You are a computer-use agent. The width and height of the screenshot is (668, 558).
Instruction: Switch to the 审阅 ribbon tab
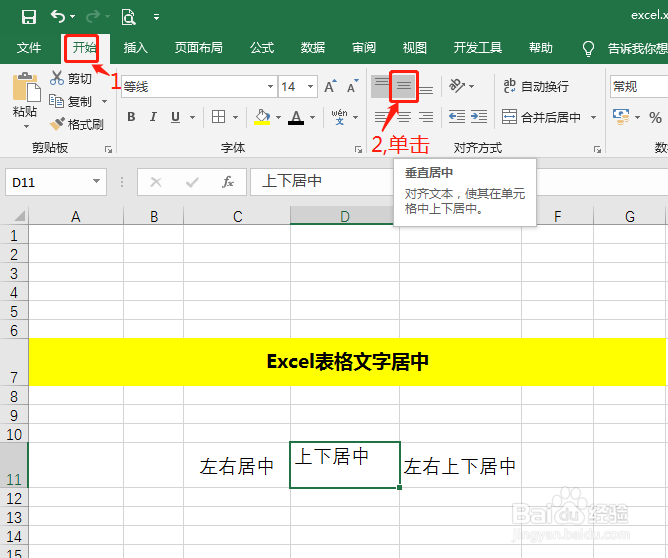click(x=364, y=48)
